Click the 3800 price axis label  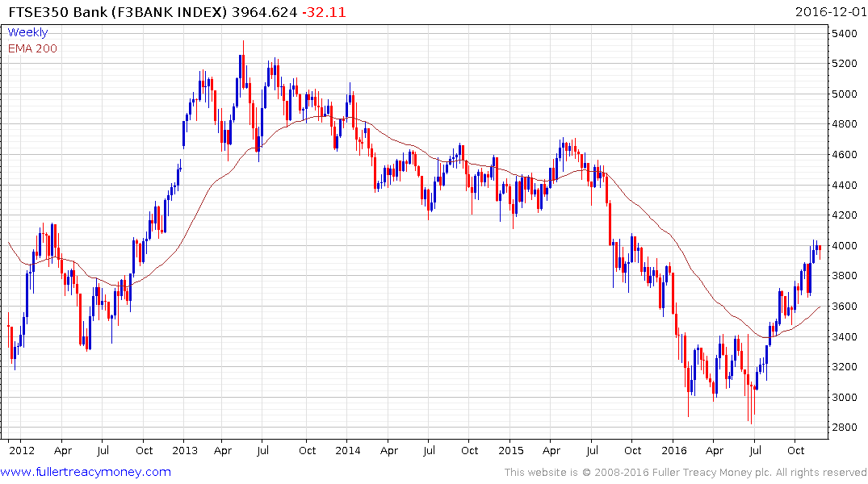click(845, 275)
